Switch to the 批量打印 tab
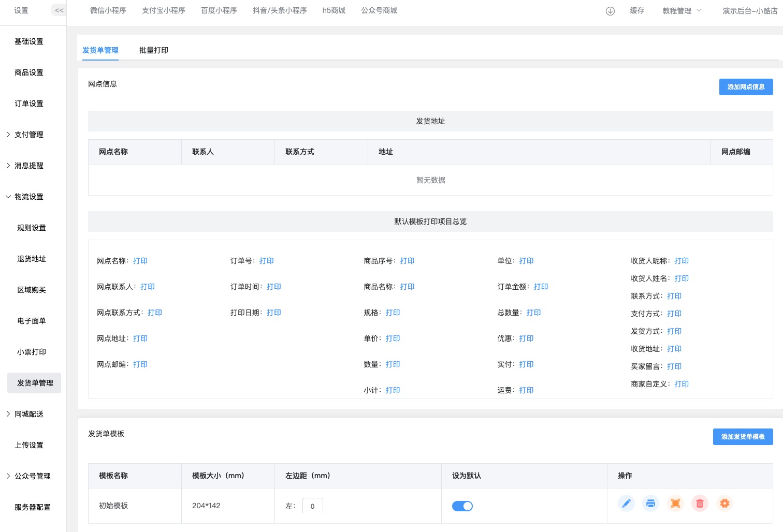The width and height of the screenshot is (783, 532). [154, 50]
